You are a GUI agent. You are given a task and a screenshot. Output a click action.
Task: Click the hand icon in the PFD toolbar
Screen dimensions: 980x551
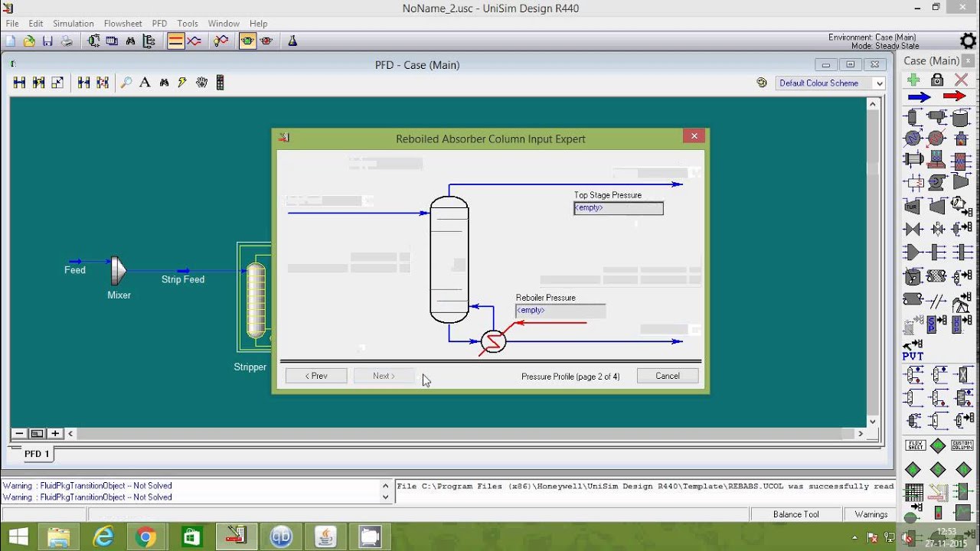[201, 83]
